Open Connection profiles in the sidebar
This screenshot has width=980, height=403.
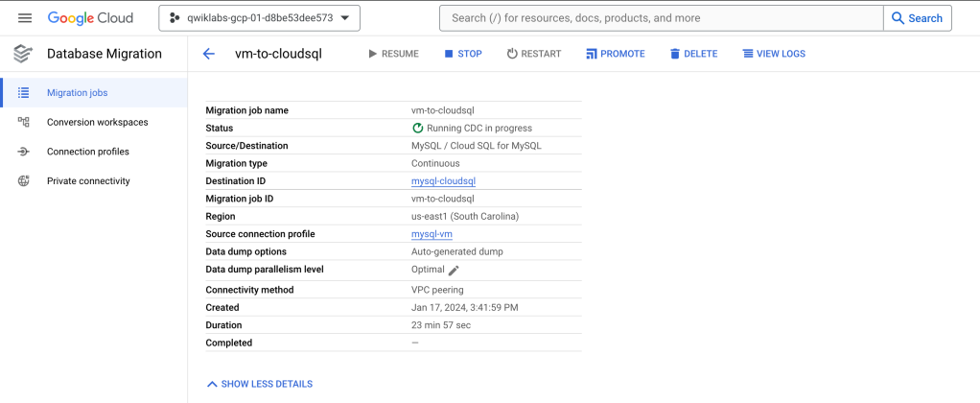(94, 152)
